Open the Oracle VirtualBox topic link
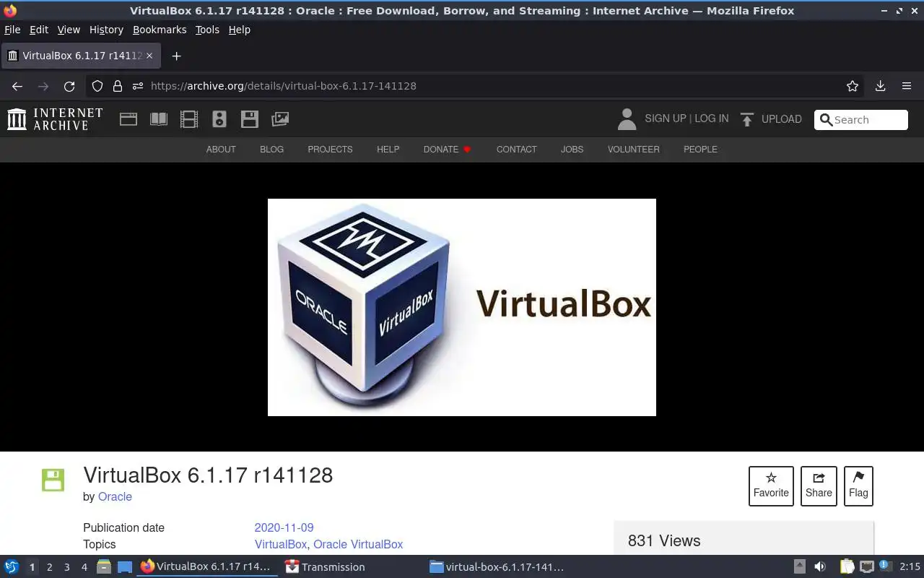The height and width of the screenshot is (578, 924). click(x=358, y=545)
